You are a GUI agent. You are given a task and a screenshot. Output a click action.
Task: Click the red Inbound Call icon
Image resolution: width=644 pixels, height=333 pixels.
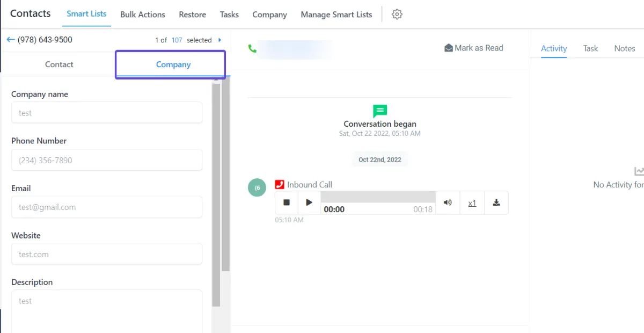280,184
